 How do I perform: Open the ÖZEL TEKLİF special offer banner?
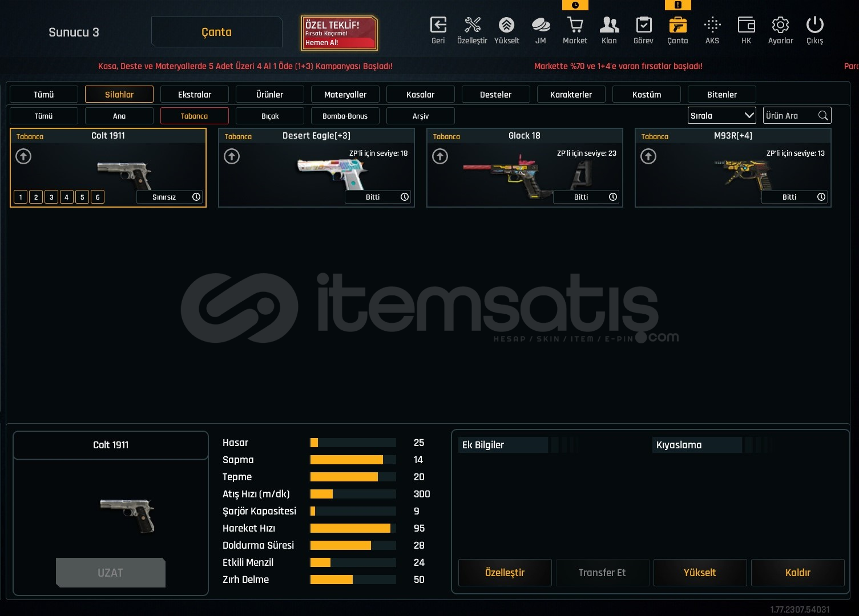coord(339,33)
